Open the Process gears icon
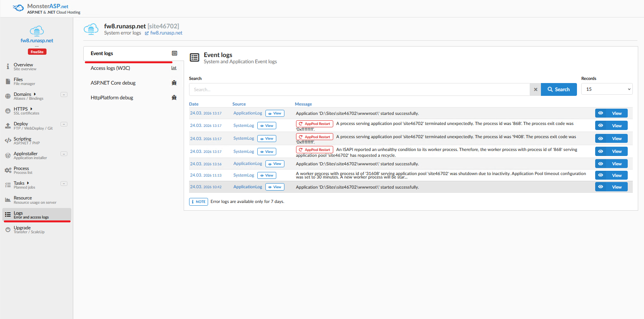 coord(8,170)
